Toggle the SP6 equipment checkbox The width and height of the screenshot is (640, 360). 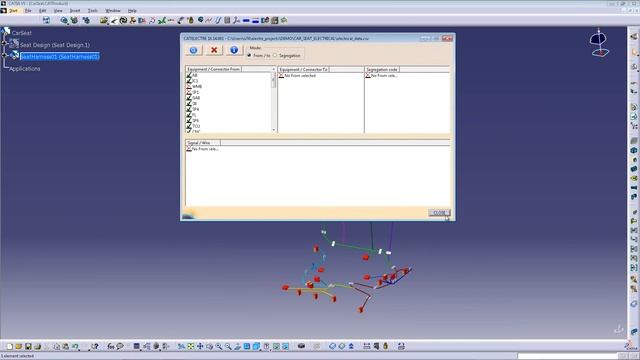pyautogui.click(x=189, y=121)
